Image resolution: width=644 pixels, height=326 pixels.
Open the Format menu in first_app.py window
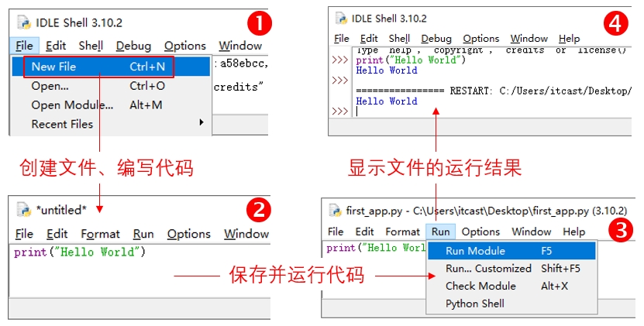(402, 232)
